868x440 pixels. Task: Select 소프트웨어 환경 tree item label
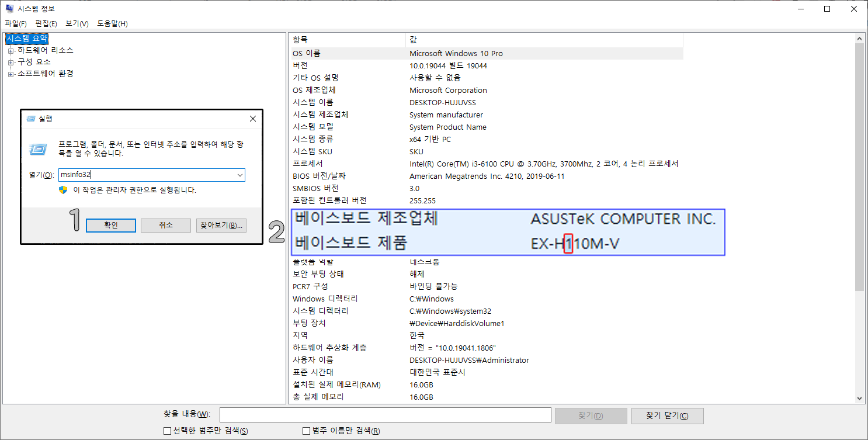pyautogui.click(x=46, y=74)
